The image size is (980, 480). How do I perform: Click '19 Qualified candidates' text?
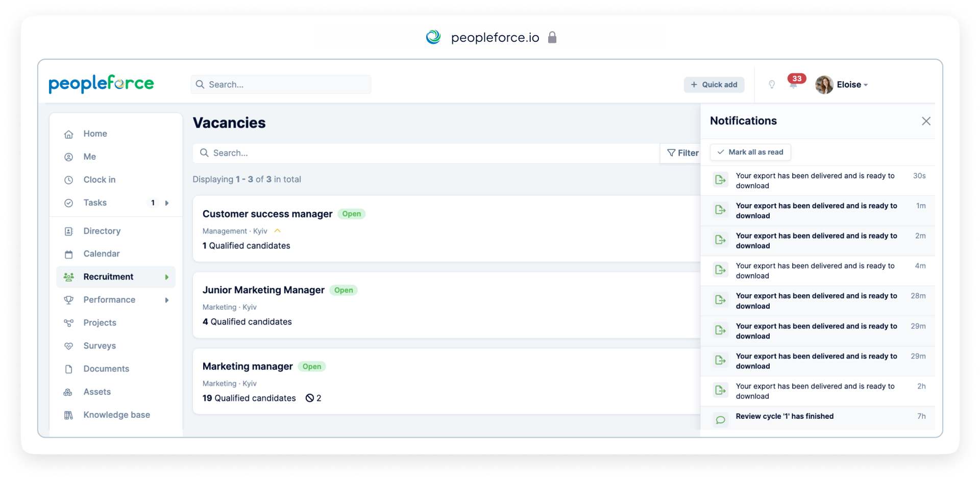pos(249,398)
